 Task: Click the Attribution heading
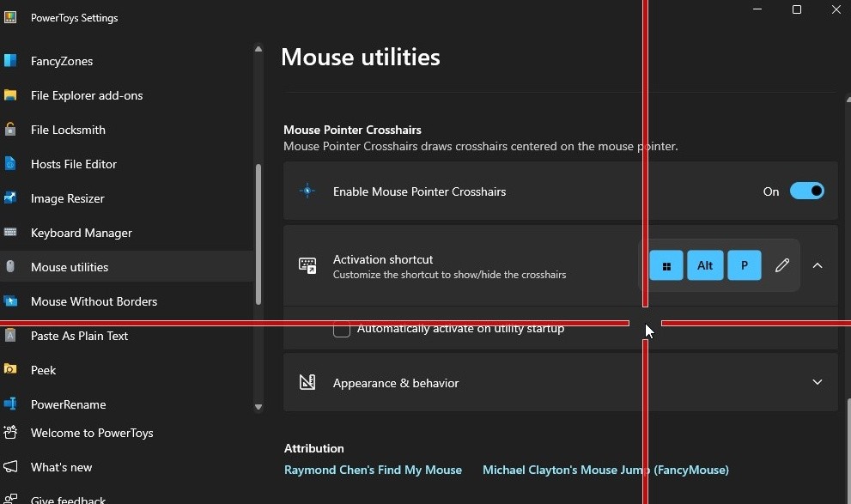coord(313,448)
